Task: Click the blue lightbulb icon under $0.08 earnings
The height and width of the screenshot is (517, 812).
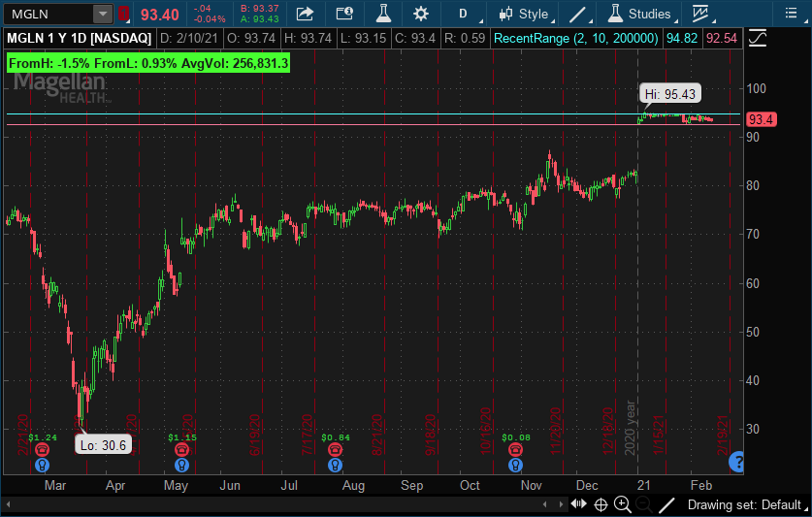Action: pos(515,466)
